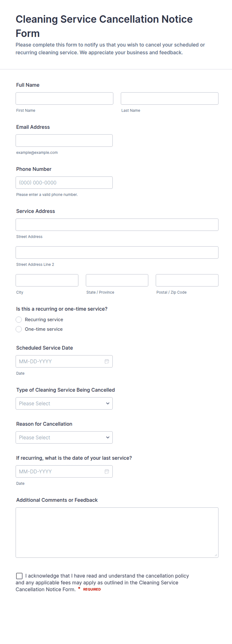232x644 pixels.
Task: Click the City input field
Action: click(x=47, y=280)
